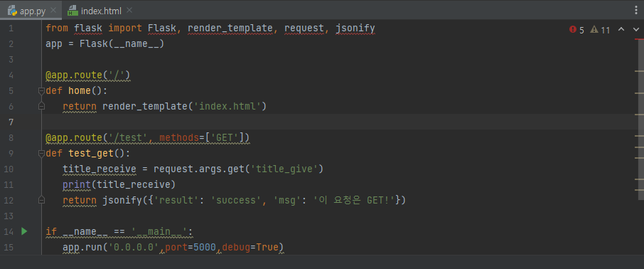Screen dimensions: 644x269
Task: Click the yellow warnings count indicator
Action: 600,30
